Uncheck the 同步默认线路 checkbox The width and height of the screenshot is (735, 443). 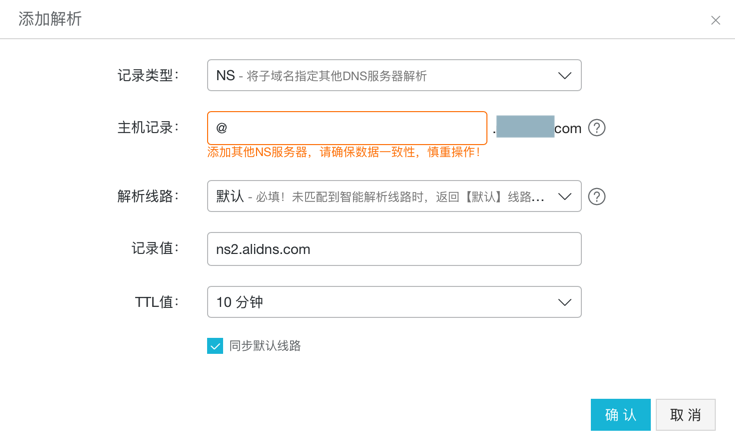point(215,346)
